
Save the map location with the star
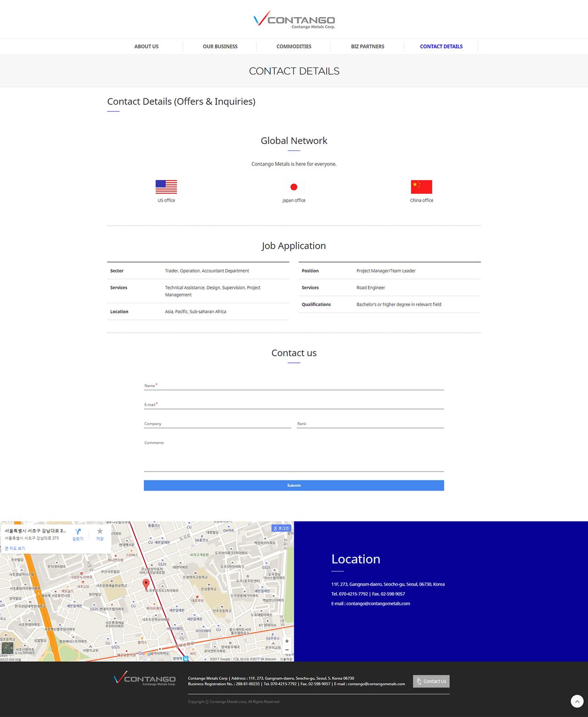[100, 535]
